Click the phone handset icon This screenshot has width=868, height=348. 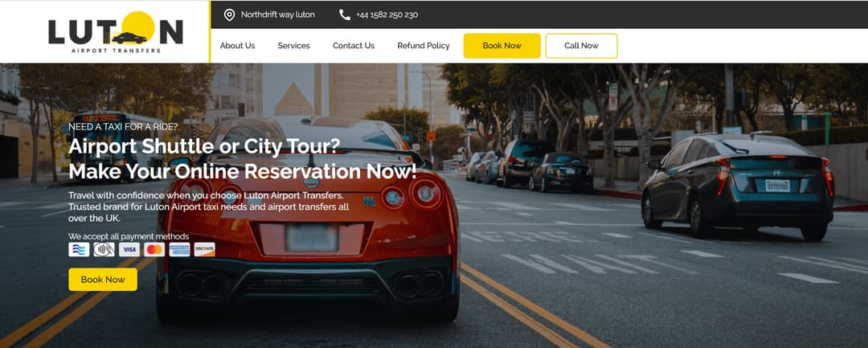(x=344, y=15)
